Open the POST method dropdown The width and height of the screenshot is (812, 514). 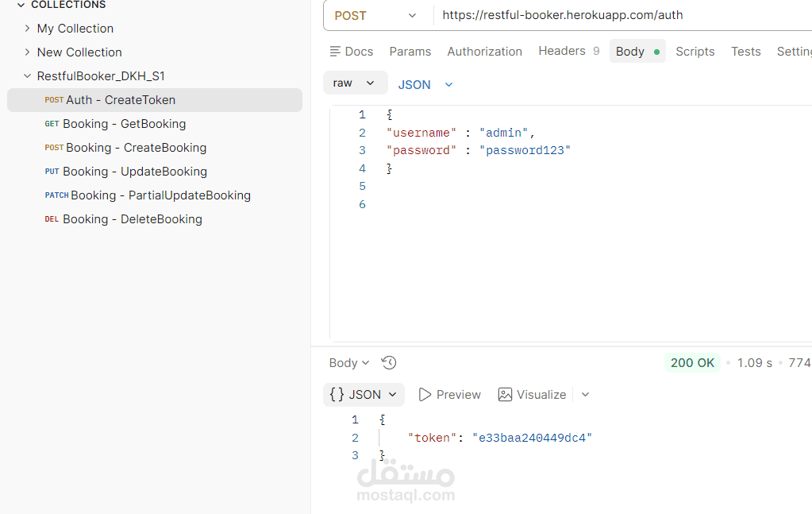375,15
